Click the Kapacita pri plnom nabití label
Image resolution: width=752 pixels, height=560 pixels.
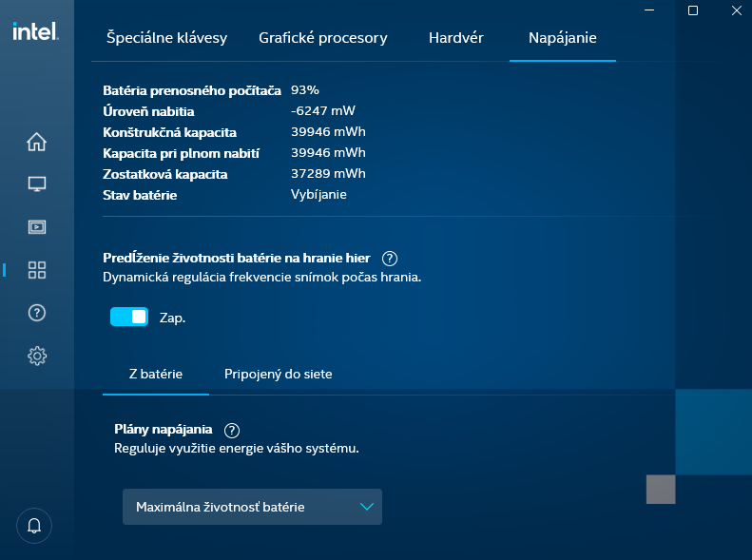click(181, 153)
